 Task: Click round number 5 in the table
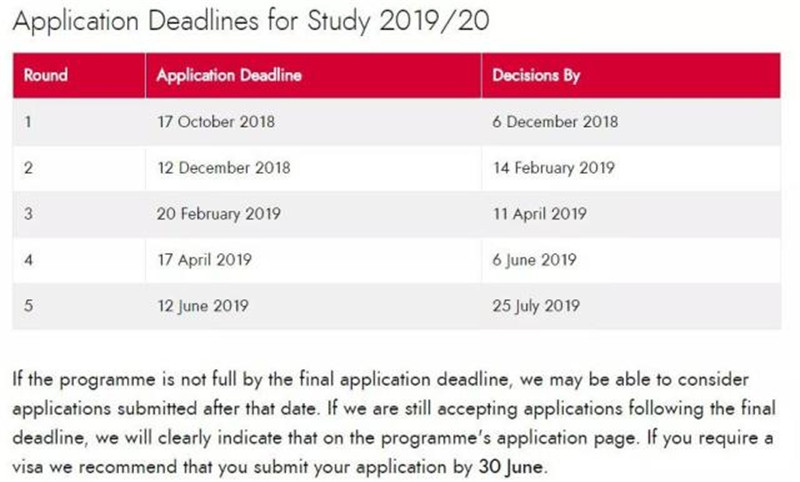[x=28, y=306]
